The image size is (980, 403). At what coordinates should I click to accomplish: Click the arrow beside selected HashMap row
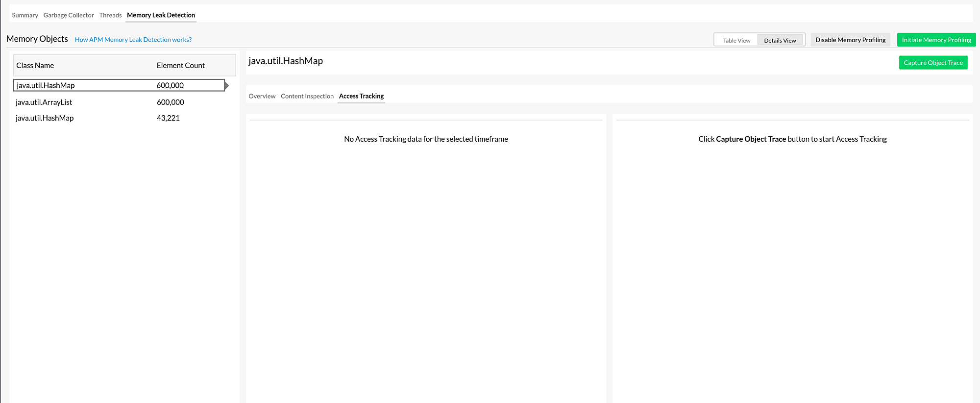pyautogui.click(x=226, y=86)
